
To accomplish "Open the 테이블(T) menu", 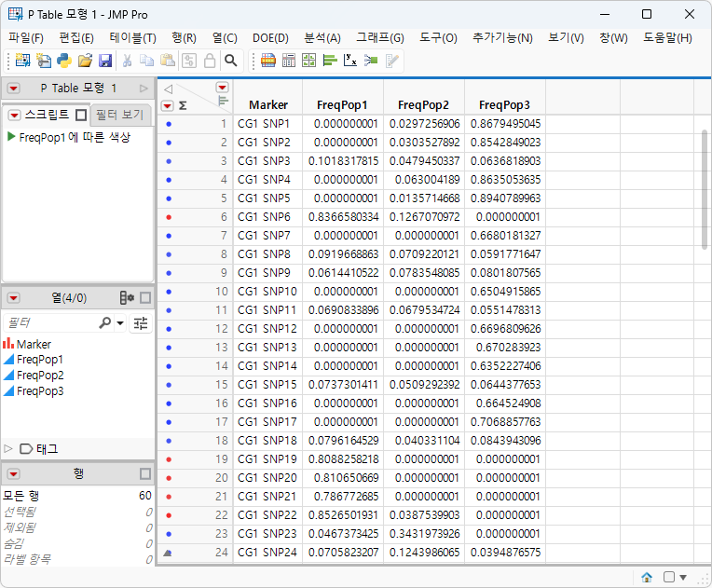I will [132, 37].
